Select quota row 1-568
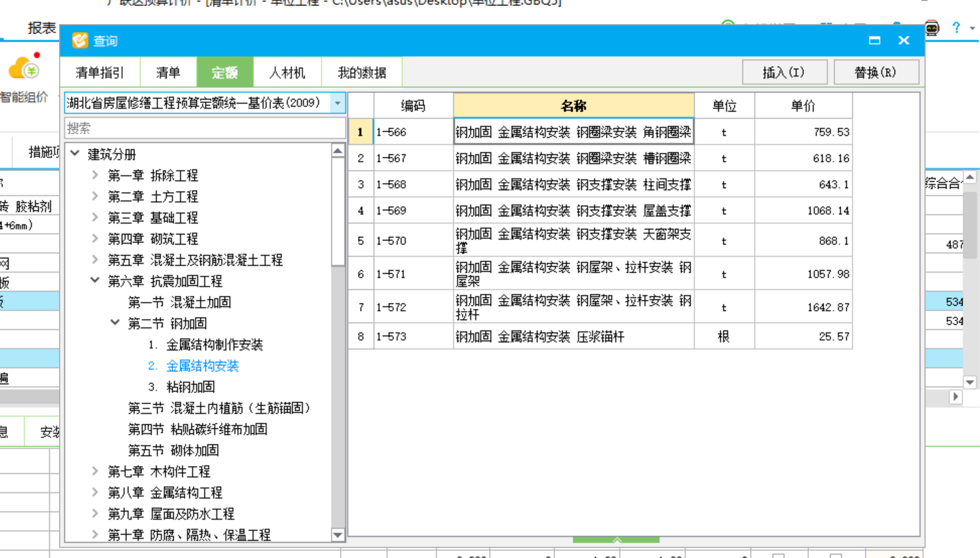This screenshot has height=558, width=980. [600, 185]
